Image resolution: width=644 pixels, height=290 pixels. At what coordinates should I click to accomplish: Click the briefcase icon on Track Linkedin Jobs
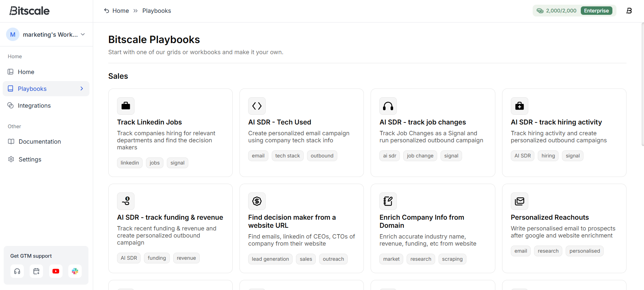pyautogui.click(x=126, y=106)
